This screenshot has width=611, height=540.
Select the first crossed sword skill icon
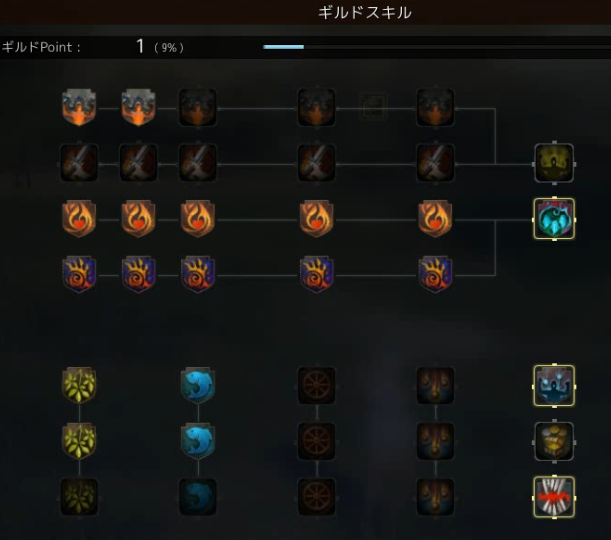[79, 163]
